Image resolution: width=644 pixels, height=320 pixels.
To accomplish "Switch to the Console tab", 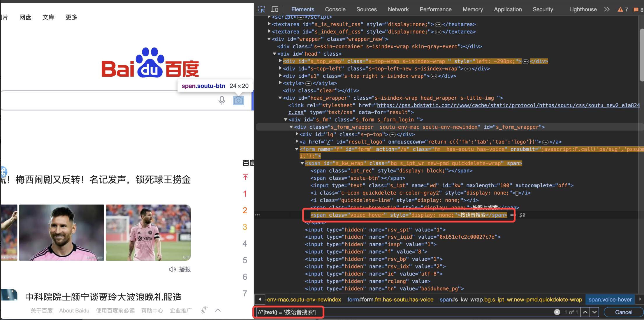I will tap(335, 9).
